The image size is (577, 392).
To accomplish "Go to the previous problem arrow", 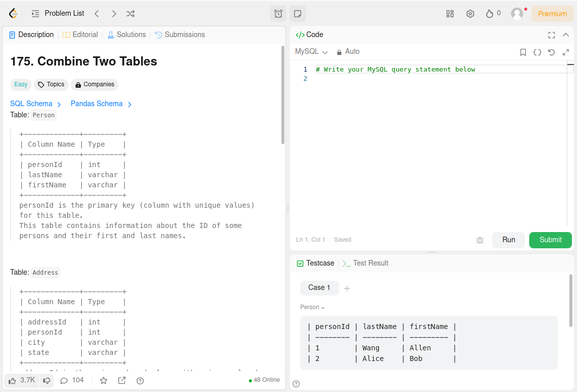I will tap(97, 14).
